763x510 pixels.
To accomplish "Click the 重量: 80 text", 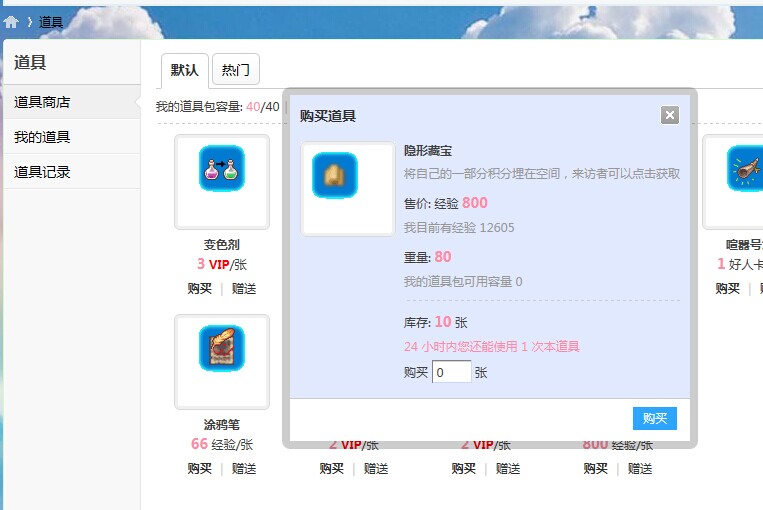I will (427, 257).
